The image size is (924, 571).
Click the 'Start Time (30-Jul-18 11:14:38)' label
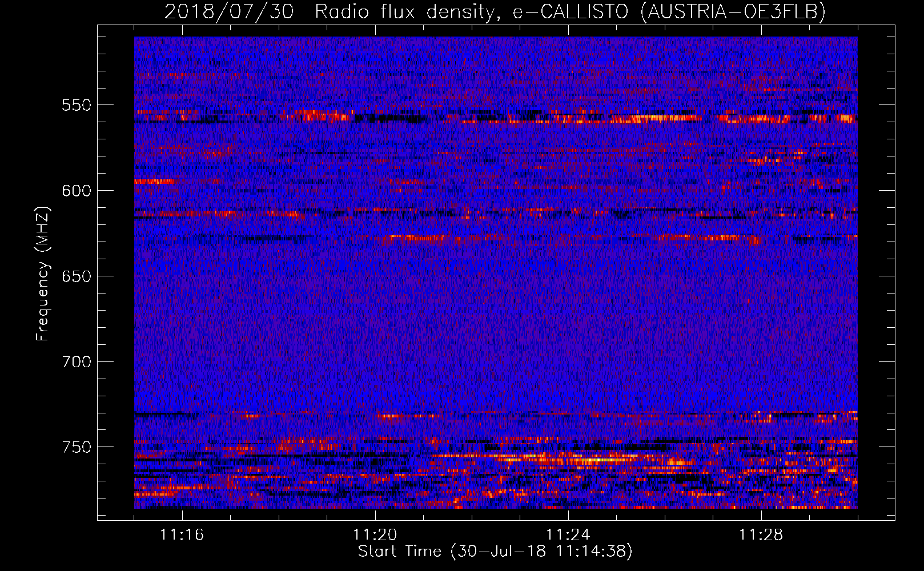[495, 552]
